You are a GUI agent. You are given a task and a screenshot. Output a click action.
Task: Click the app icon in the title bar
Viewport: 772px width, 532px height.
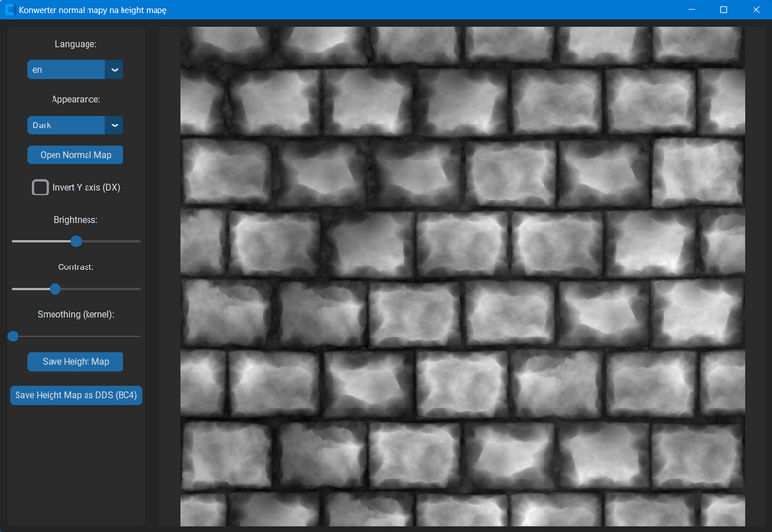10,10
